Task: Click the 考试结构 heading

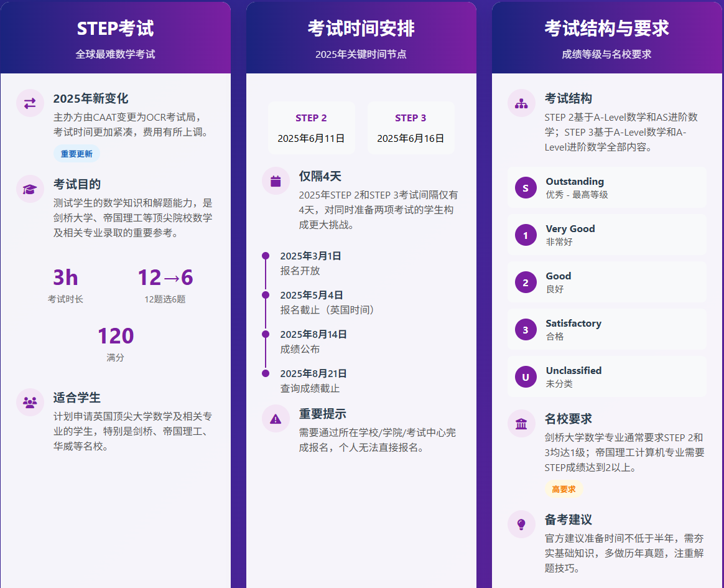Action: pos(569,98)
